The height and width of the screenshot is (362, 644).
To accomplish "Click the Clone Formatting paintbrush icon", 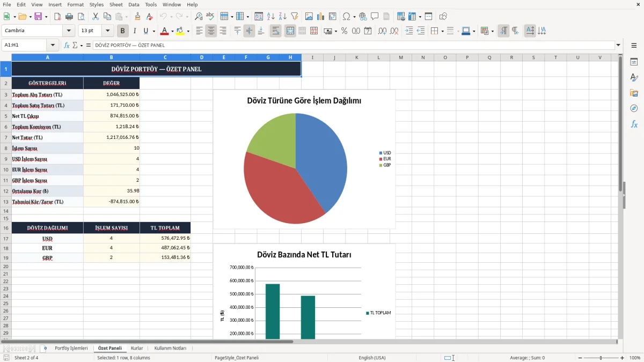I will [x=138, y=17].
